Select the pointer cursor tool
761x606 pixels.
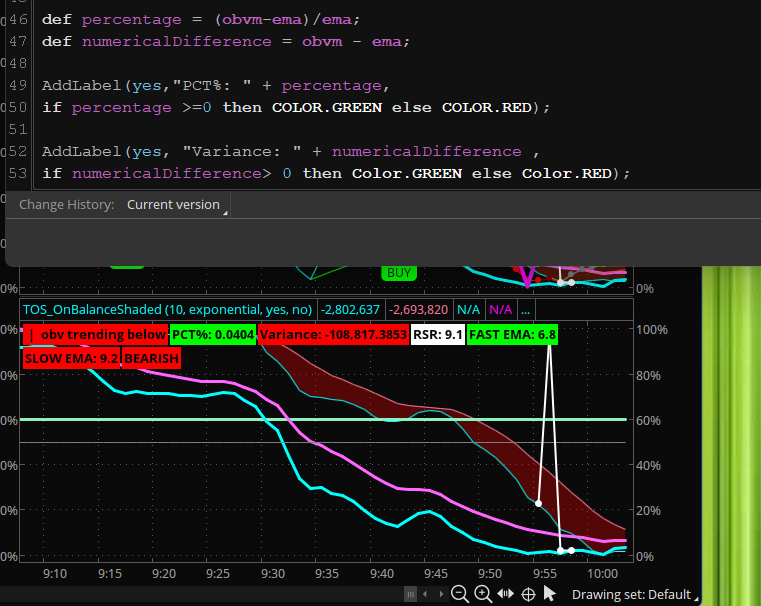pos(549,594)
